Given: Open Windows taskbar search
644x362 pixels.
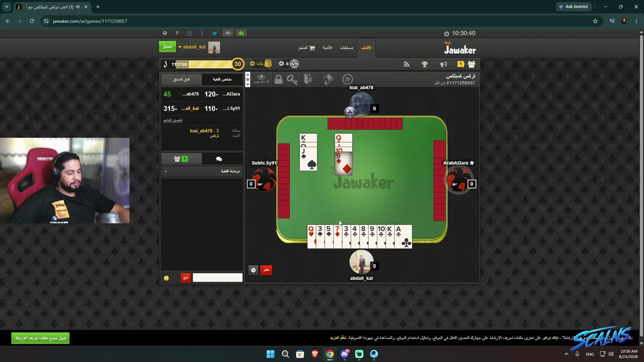Looking at the screenshot, I should pos(285,354).
